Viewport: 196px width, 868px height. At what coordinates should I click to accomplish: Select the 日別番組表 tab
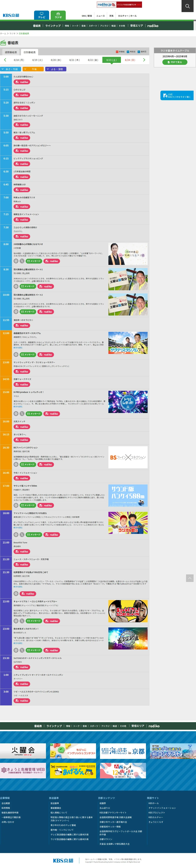[x=30, y=52]
